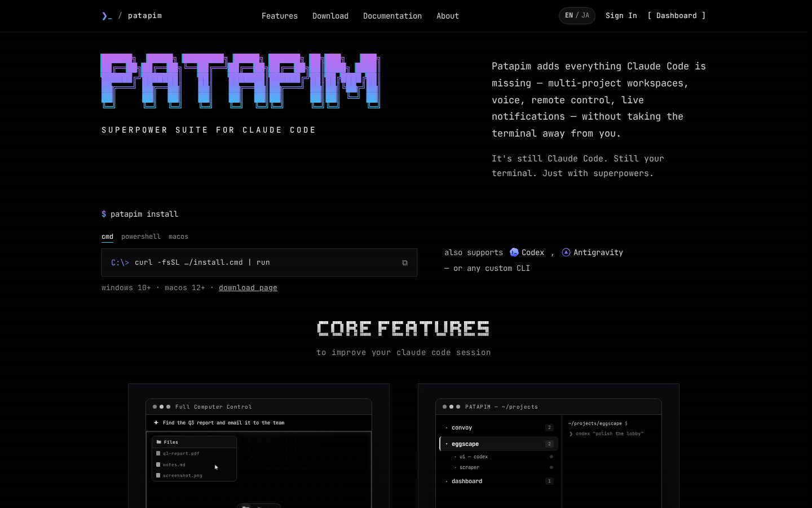Click the codex "polish the lobby" terminal line

coord(606,434)
